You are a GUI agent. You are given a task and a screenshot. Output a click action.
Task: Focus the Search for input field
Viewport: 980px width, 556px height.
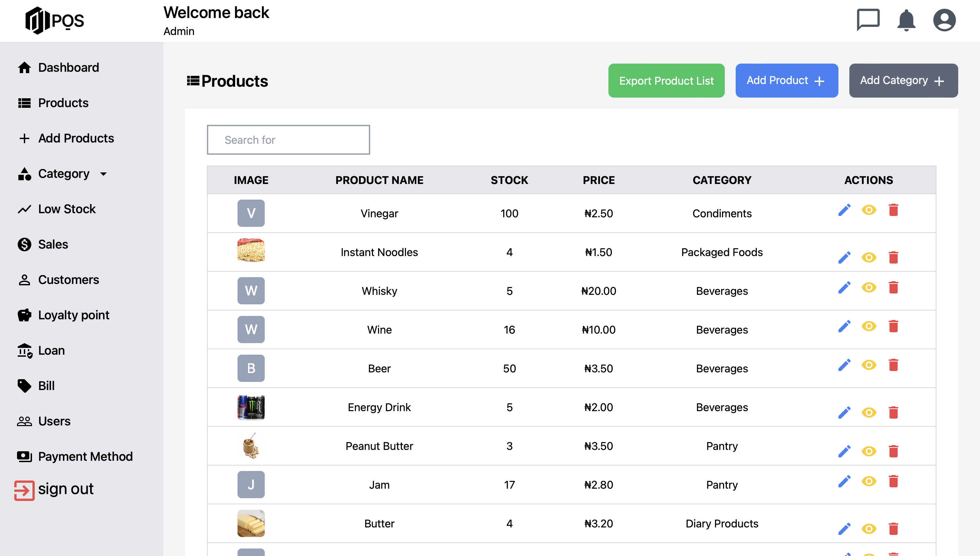coord(288,140)
